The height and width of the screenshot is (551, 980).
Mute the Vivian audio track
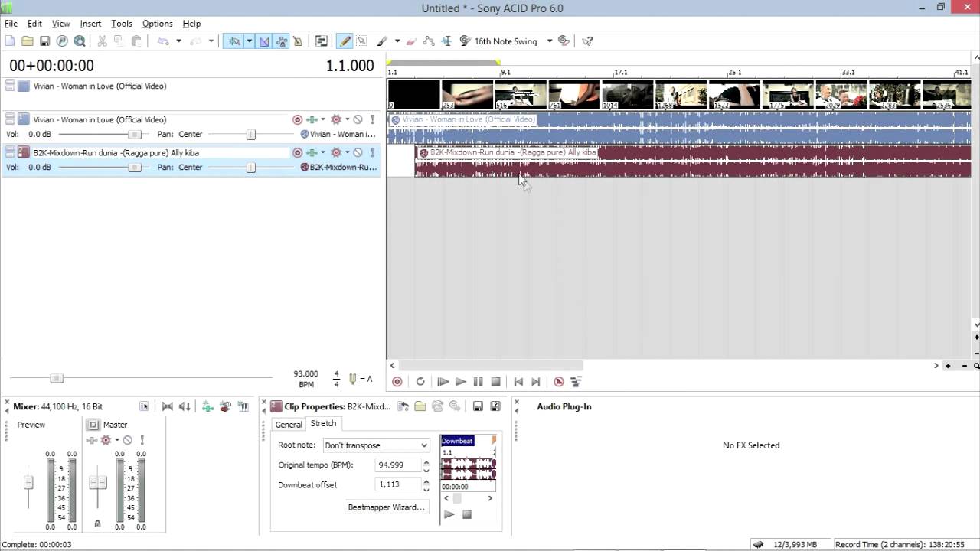click(x=358, y=119)
